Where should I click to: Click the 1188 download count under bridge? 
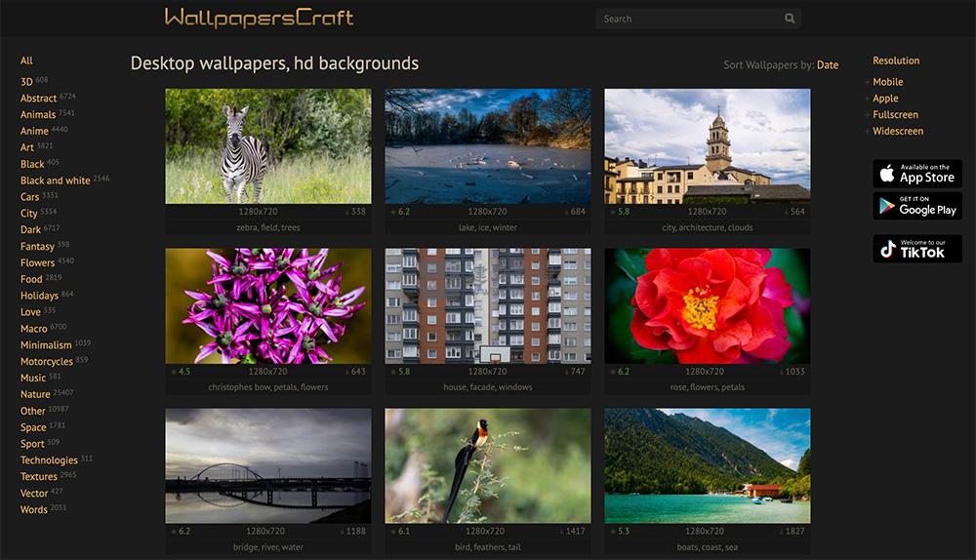[355, 532]
